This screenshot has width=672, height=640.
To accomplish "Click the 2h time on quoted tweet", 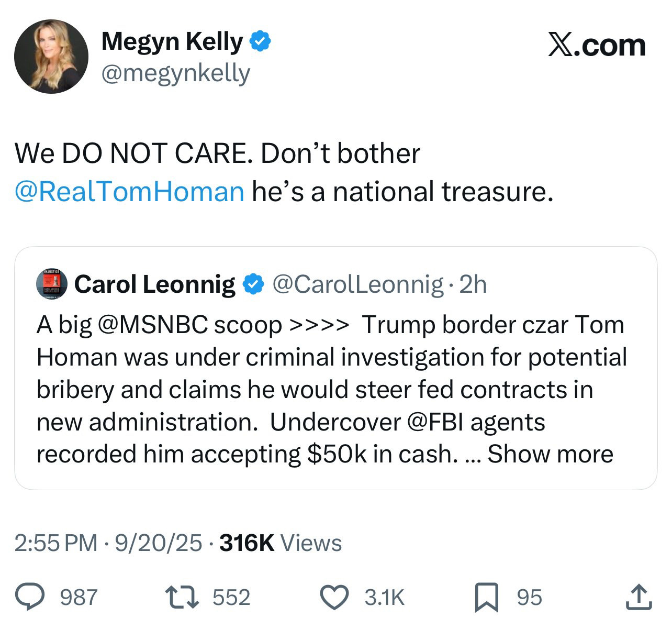I will coord(473,284).
